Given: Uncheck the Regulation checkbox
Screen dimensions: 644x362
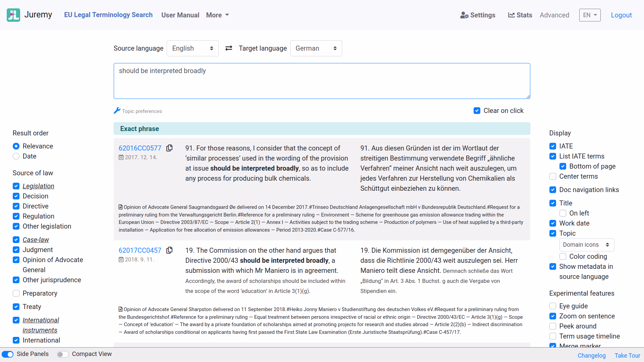Looking at the screenshot, I should [16, 216].
